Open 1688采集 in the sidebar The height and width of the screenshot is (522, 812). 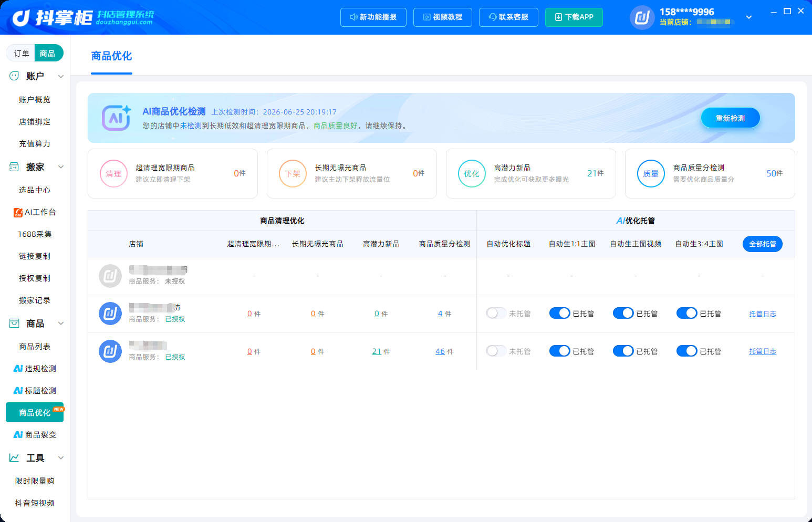pyautogui.click(x=35, y=234)
